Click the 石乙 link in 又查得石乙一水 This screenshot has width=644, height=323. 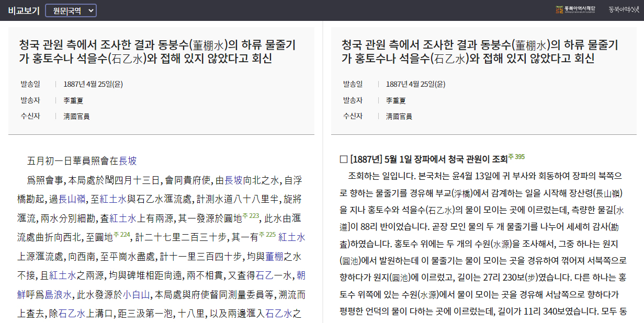[x=266, y=275]
